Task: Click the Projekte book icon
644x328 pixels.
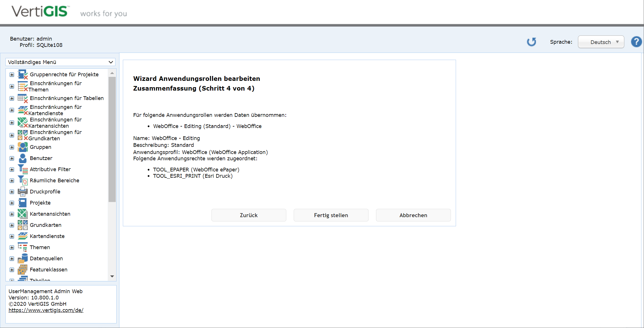Action: 23,203
